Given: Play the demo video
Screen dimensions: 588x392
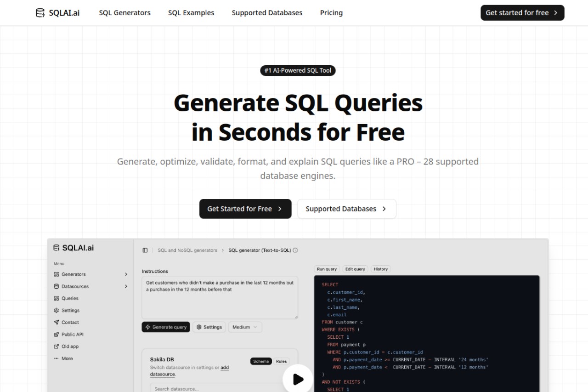Looking at the screenshot, I should (x=297, y=379).
